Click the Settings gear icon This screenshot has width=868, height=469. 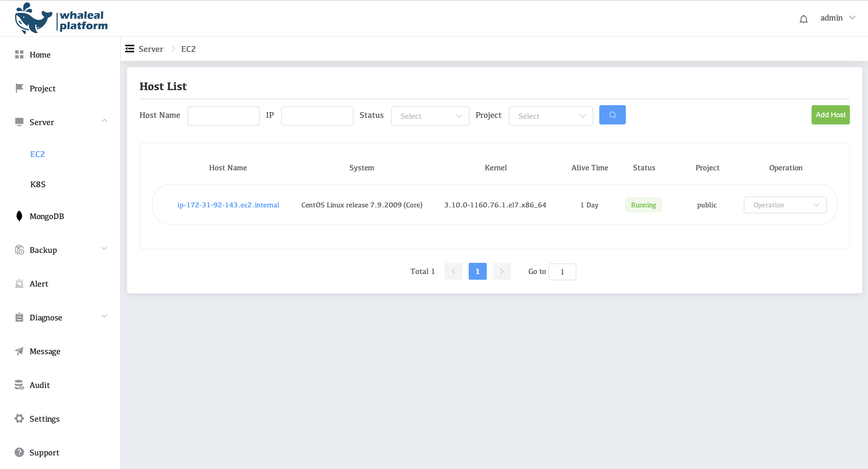[19, 418]
